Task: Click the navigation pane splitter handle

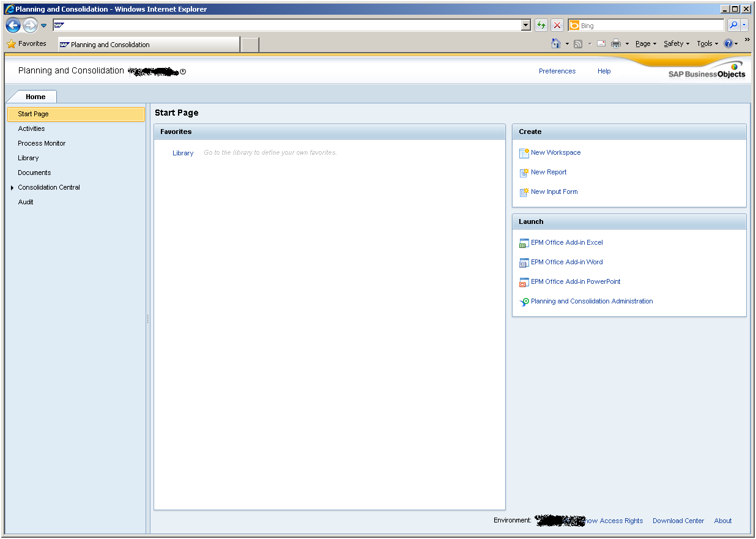Action: coord(148,319)
